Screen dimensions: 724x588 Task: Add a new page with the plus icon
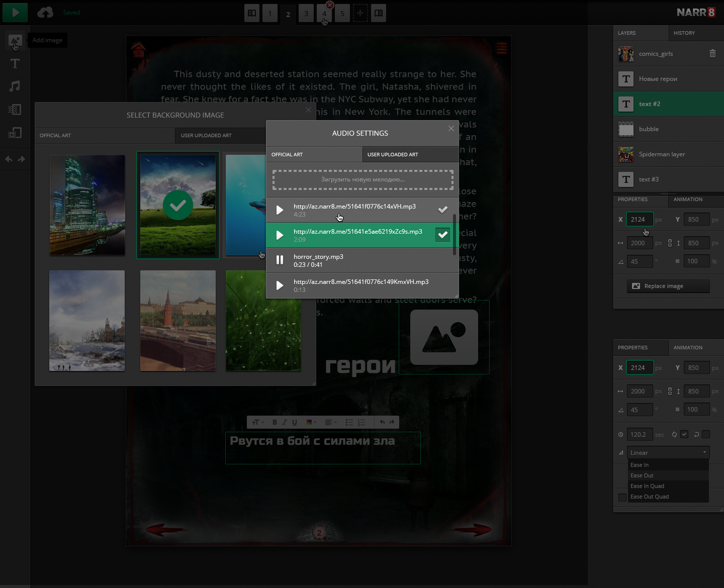(360, 14)
